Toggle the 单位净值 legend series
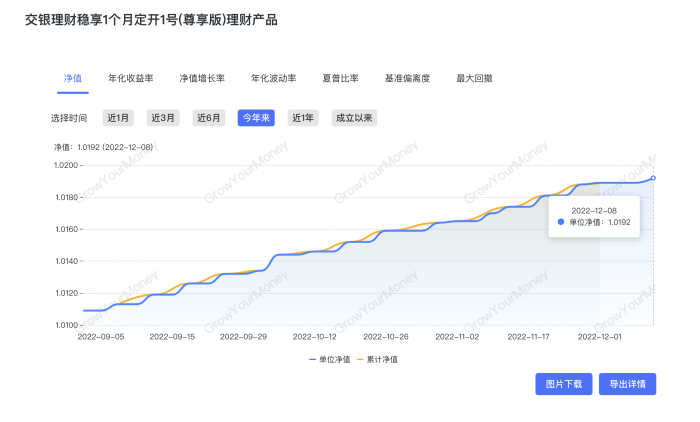Image resolution: width=700 pixels, height=422 pixels. (329, 359)
